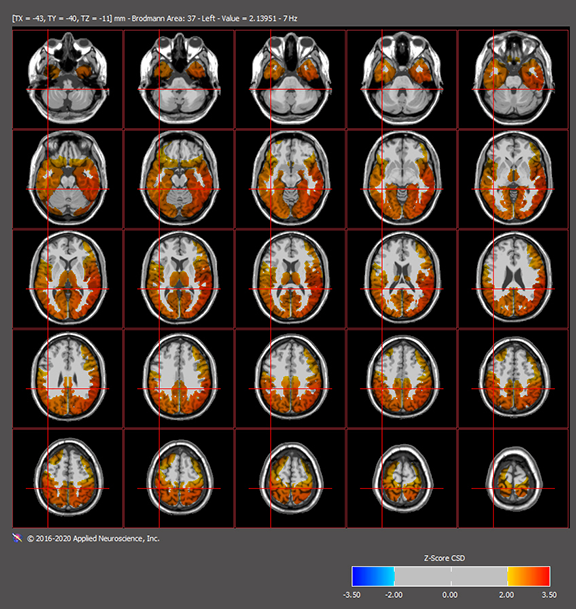This screenshot has height=609, width=576.
Task: Click the Z-Score CSD legend title
Action: click(444, 558)
